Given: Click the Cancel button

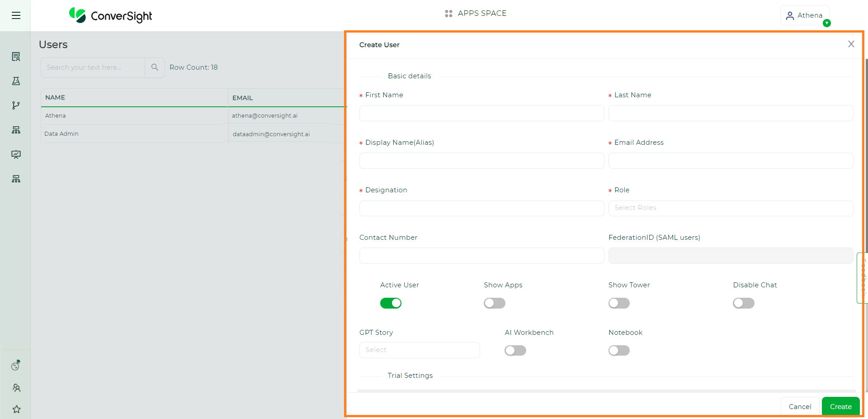Looking at the screenshot, I should [x=800, y=407].
